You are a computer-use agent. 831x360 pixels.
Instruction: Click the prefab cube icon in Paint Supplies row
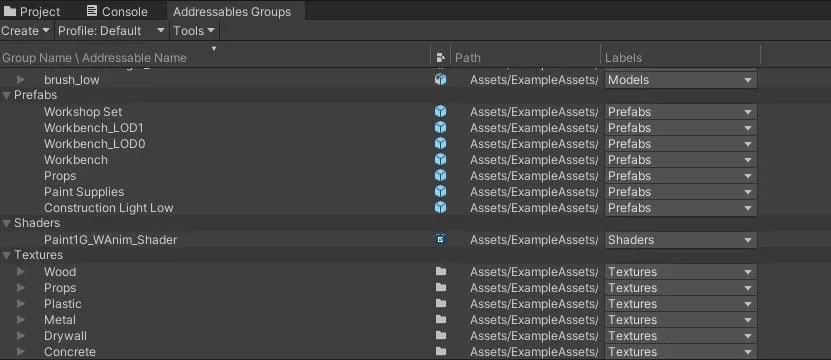click(x=440, y=191)
